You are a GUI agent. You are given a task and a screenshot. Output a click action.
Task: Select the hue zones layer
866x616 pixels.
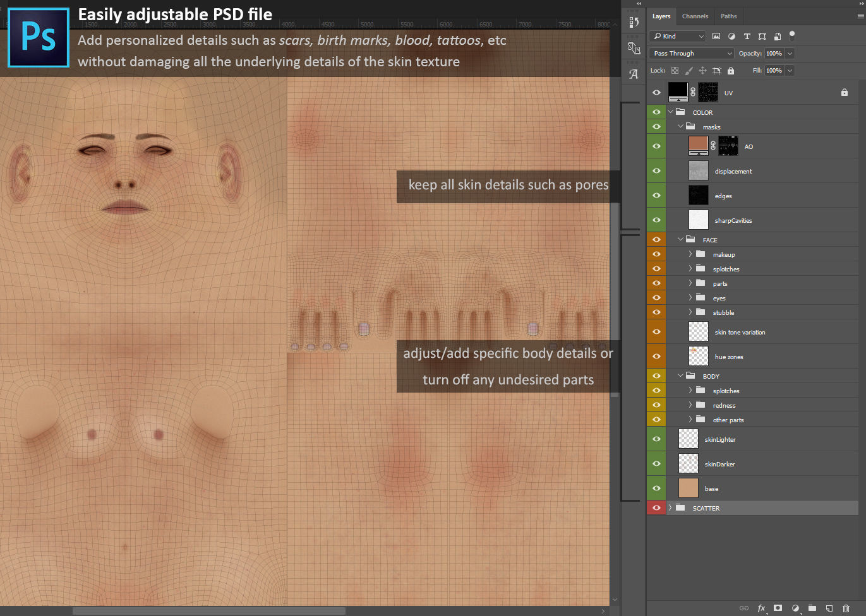(762, 356)
